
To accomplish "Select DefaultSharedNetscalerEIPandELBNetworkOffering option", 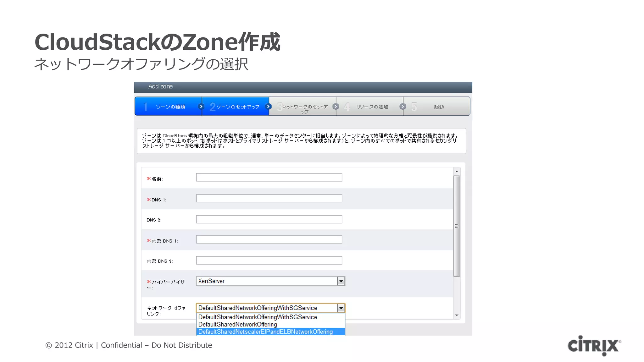I will tap(265, 332).
